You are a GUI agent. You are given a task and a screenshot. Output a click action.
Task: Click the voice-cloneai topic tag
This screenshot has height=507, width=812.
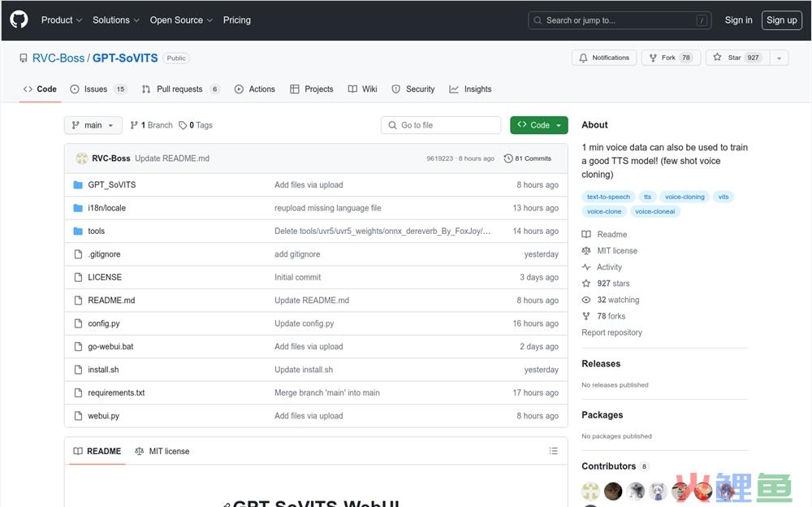click(x=655, y=211)
